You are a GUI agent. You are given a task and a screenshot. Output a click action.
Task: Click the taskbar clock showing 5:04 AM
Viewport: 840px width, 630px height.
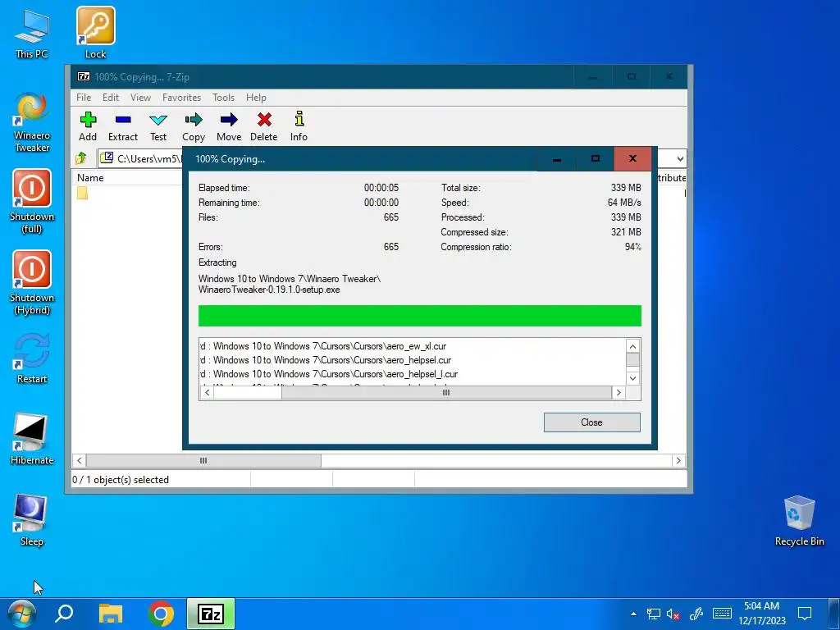(762, 614)
